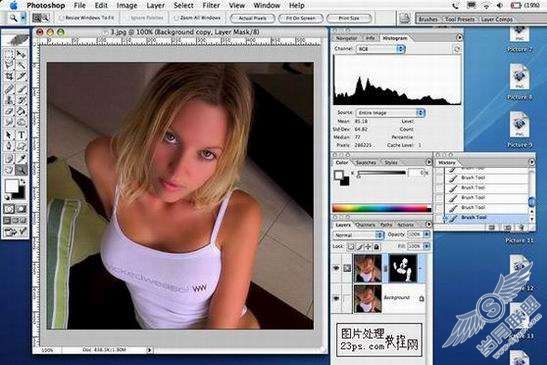Open the Image menu

pyautogui.click(x=127, y=6)
